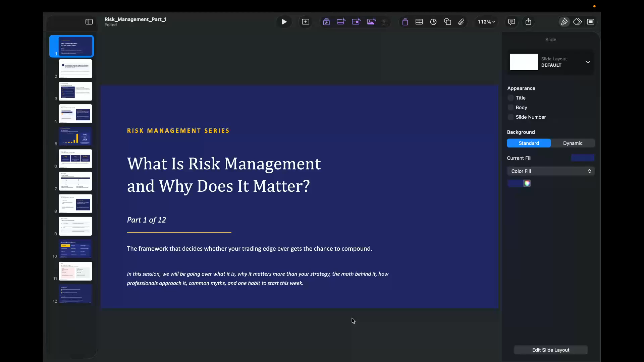Screen dimensions: 644x362
Task: Open the 112% zoom dropdown
Action: 486,22
